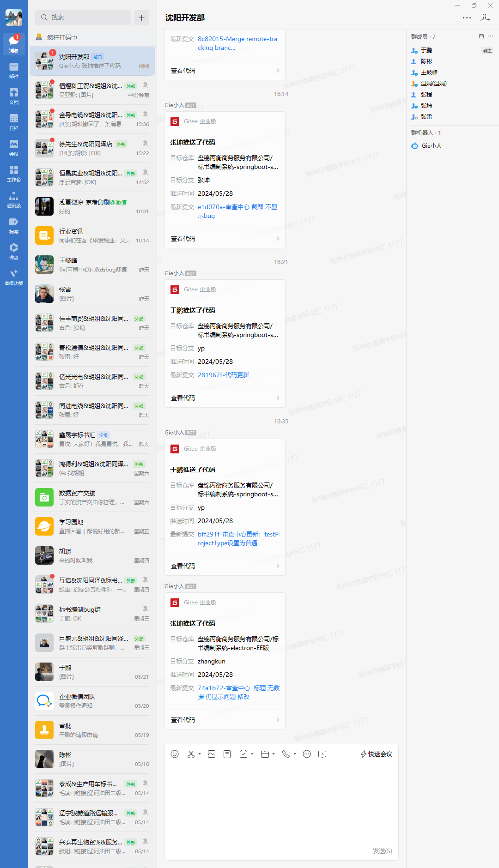Open the 徐先生&沈阳同泽店 chat

pos(92,148)
